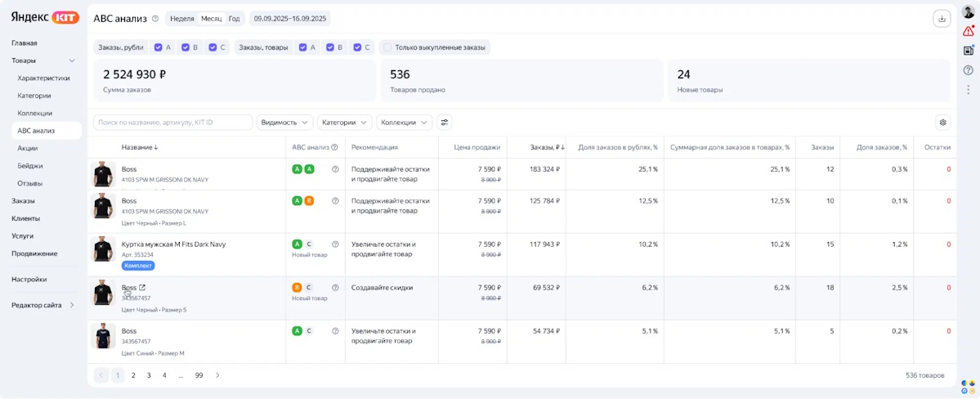Sort by Название column
This screenshot has width=980, height=399.
click(x=140, y=148)
